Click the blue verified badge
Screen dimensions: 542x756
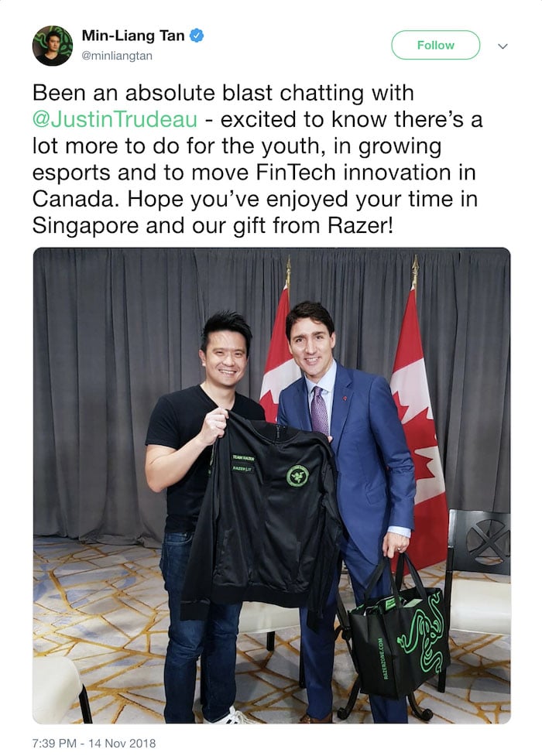coord(197,36)
